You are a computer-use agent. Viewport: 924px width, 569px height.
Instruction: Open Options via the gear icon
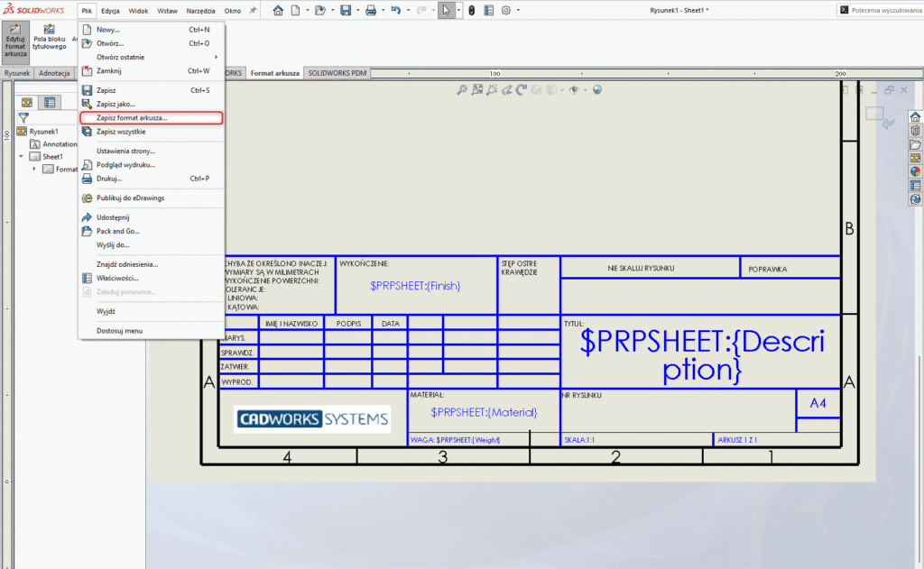click(505, 10)
